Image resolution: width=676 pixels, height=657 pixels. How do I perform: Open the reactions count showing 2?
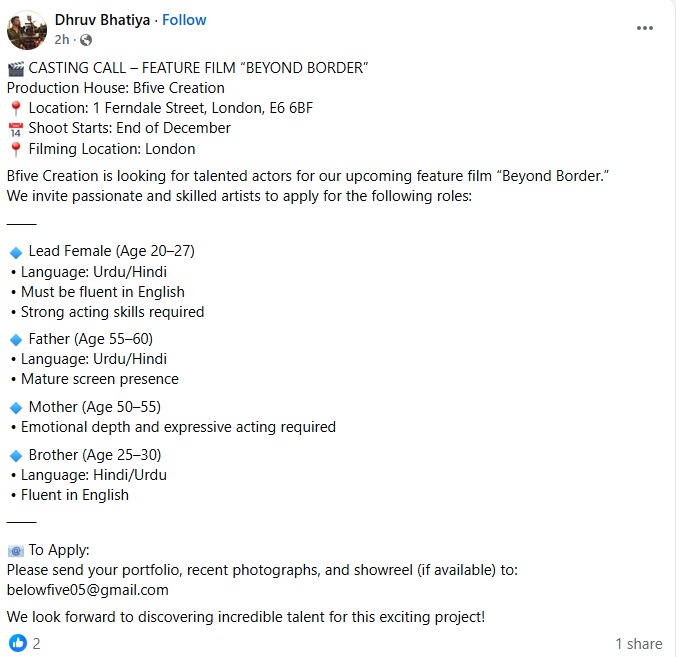[x=37, y=644]
